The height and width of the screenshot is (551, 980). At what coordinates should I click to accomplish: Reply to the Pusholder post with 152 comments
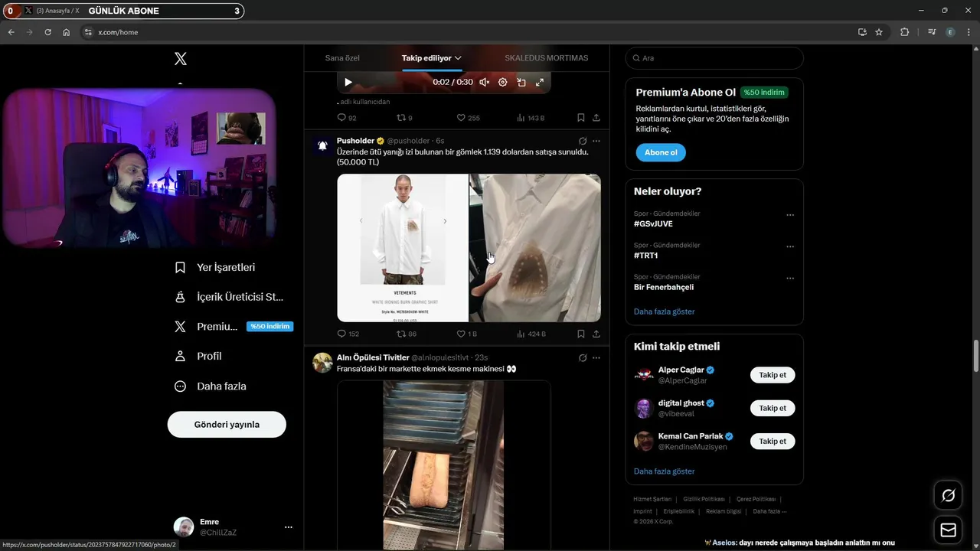pos(348,334)
